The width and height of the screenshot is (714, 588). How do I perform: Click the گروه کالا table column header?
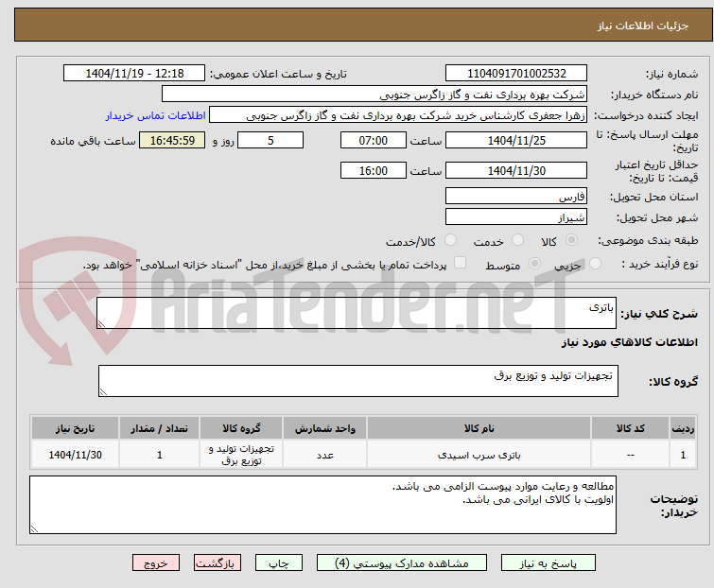241,428
